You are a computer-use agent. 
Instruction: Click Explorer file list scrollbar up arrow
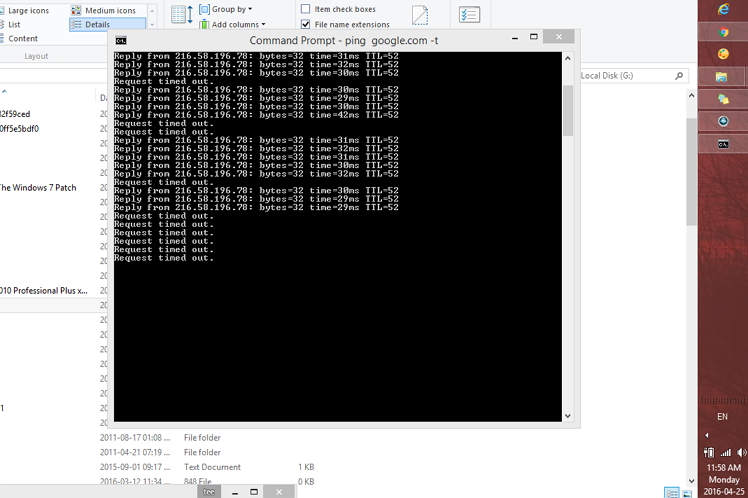(x=691, y=95)
